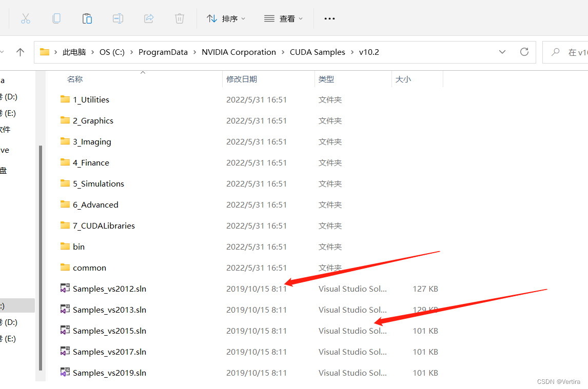This screenshot has width=588, height=389.
Task: Click NVIDIA Corporation in the address bar
Action: (x=239, y=52)
